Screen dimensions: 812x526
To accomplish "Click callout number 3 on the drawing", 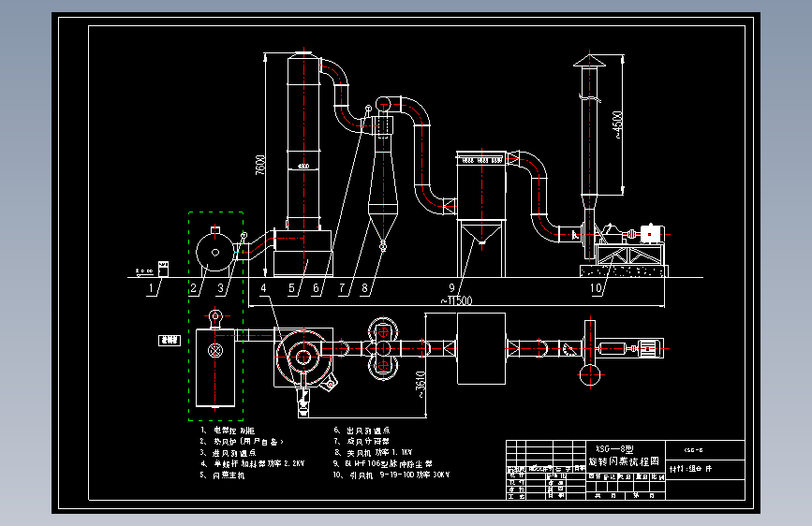I will (221, 288).
